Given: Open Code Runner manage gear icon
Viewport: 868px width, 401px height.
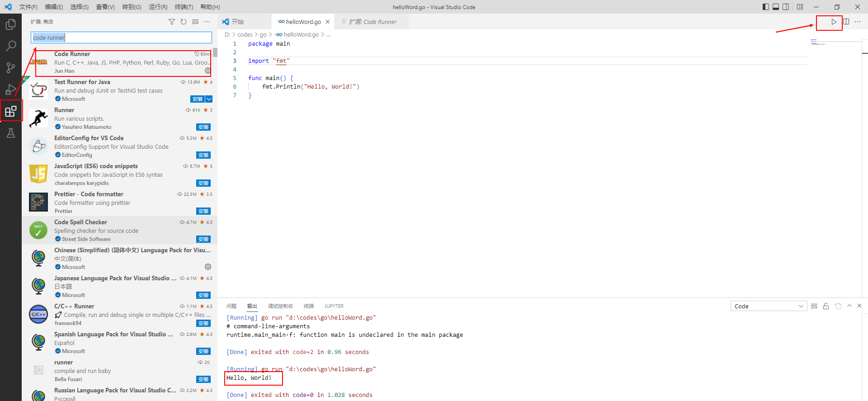Looking at the screenshot, I should 208,71.
